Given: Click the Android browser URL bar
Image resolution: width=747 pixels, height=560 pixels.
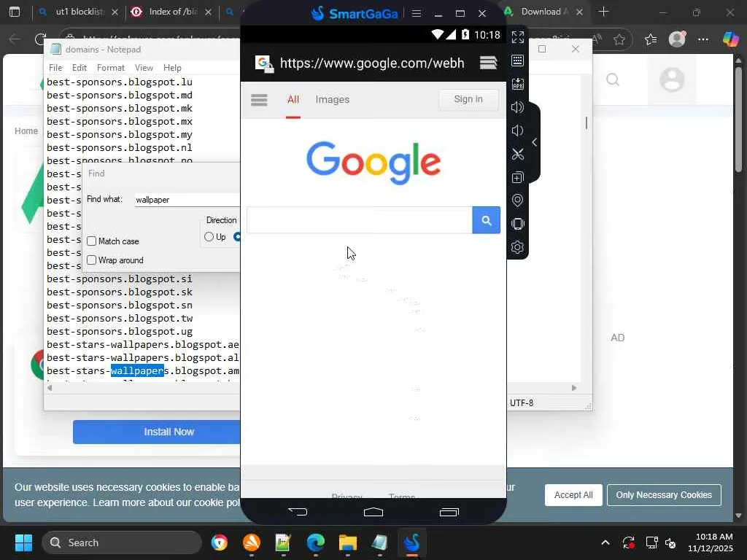Looking at the screenshot, I should pos(371,63).
